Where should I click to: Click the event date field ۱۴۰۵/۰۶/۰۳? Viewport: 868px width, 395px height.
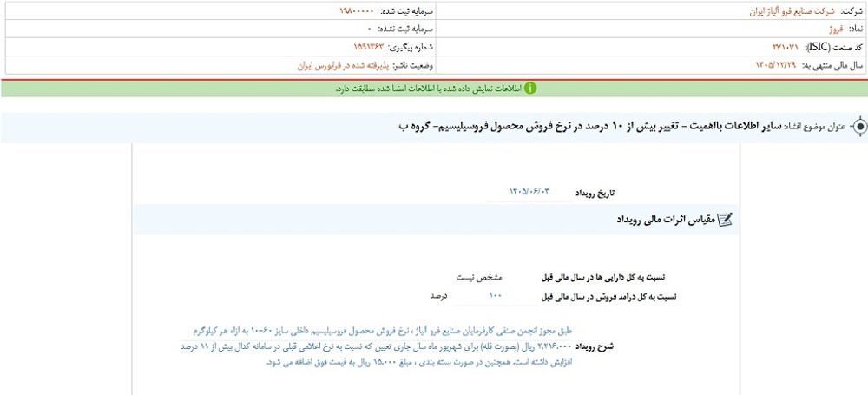click(529, 192)
